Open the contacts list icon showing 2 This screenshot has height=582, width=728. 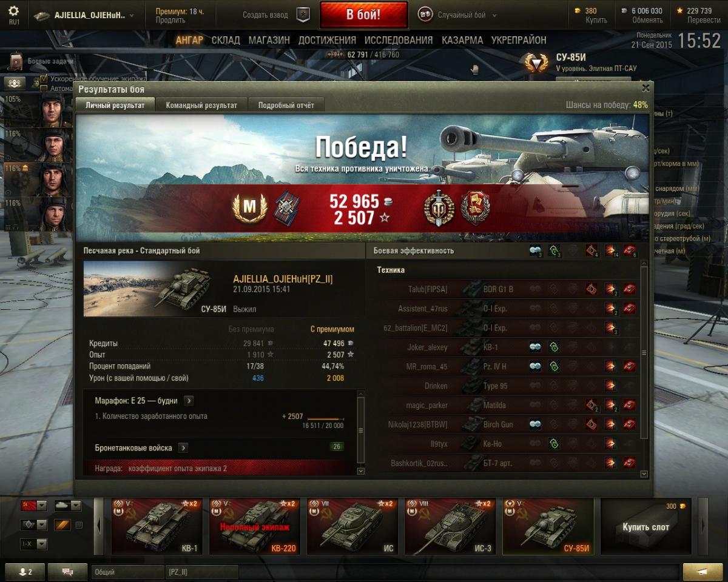click(24, 572)
